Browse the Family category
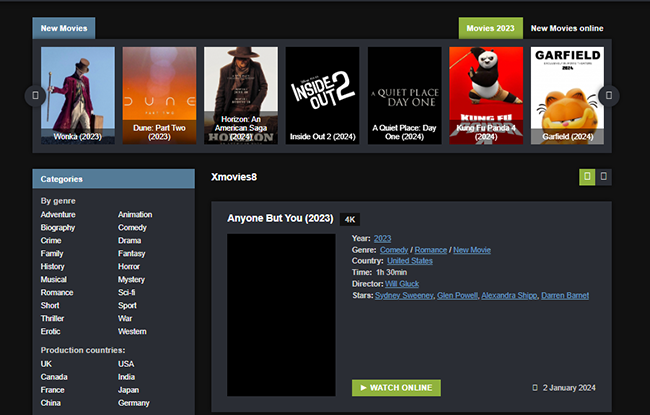 click(52, 253)
